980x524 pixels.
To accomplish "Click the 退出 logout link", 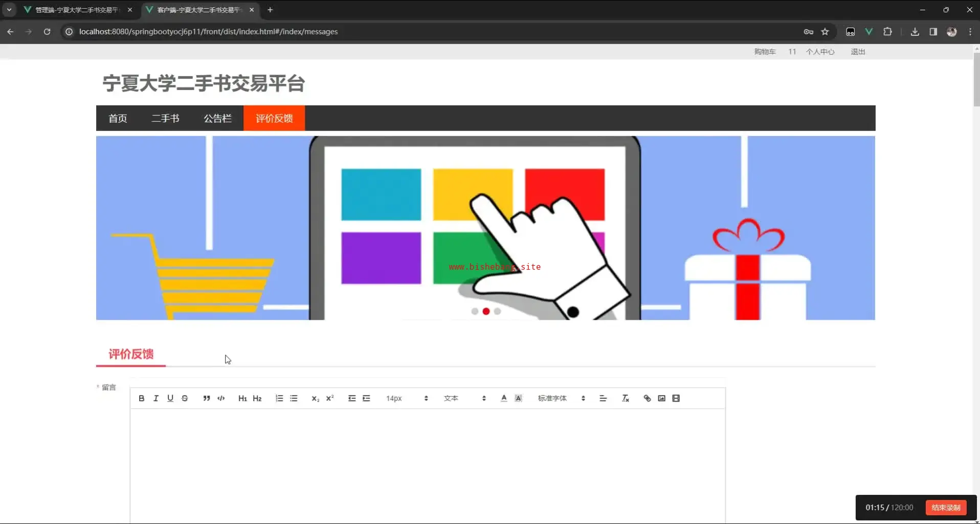I will 858,52.
